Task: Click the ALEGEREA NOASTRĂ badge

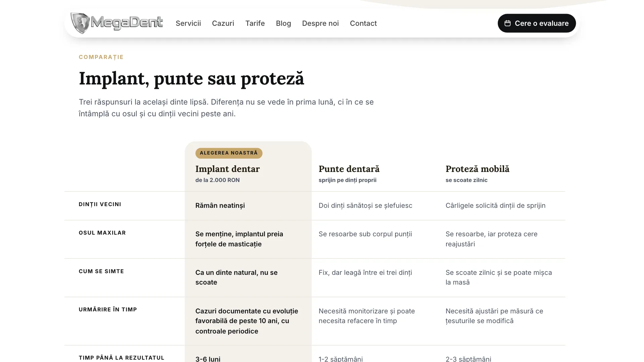Action: click(229, 153)
